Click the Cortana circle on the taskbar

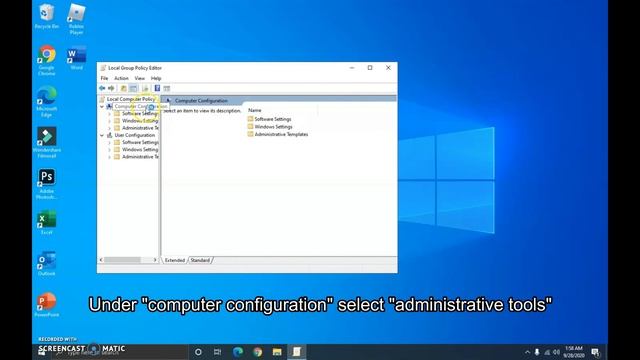[x=198, y=352]
